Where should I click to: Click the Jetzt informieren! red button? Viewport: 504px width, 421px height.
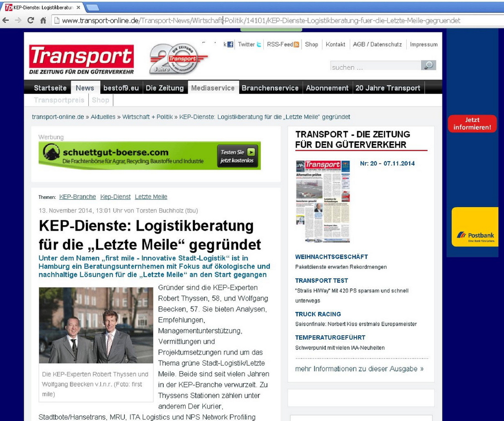point(472,124)
